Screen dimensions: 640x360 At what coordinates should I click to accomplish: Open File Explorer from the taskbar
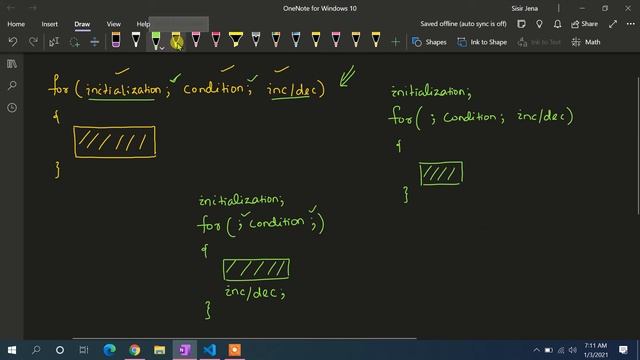tap(159, 350)
